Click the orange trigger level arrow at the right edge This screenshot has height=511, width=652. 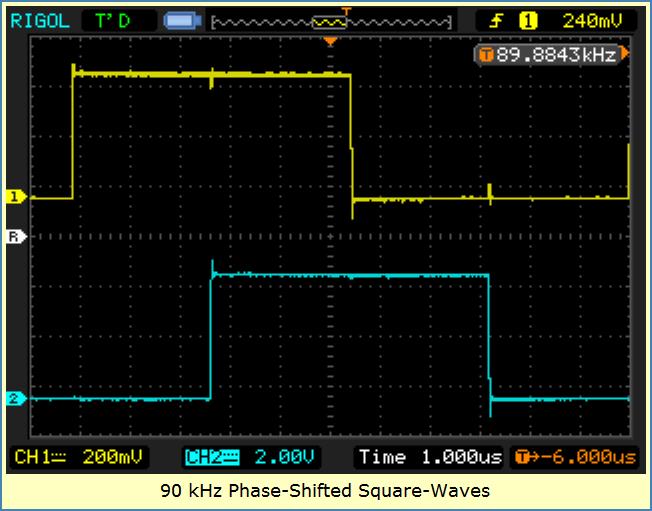pos(625,54)
